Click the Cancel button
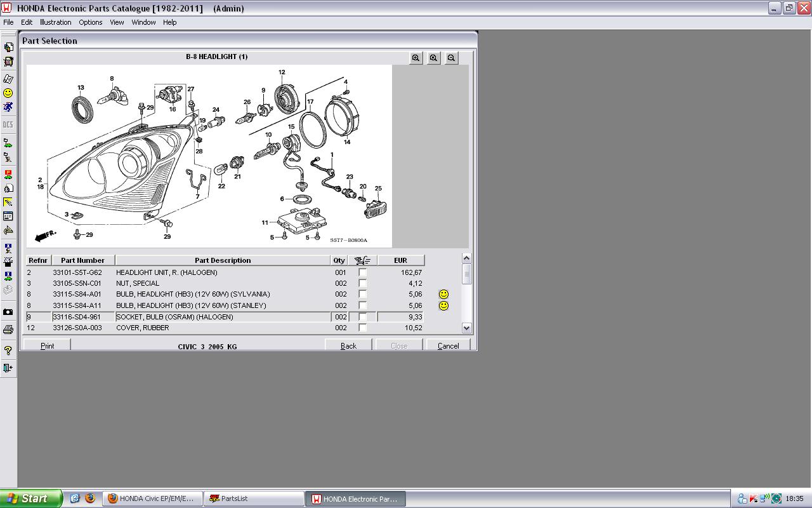 (x=448, y=345)
